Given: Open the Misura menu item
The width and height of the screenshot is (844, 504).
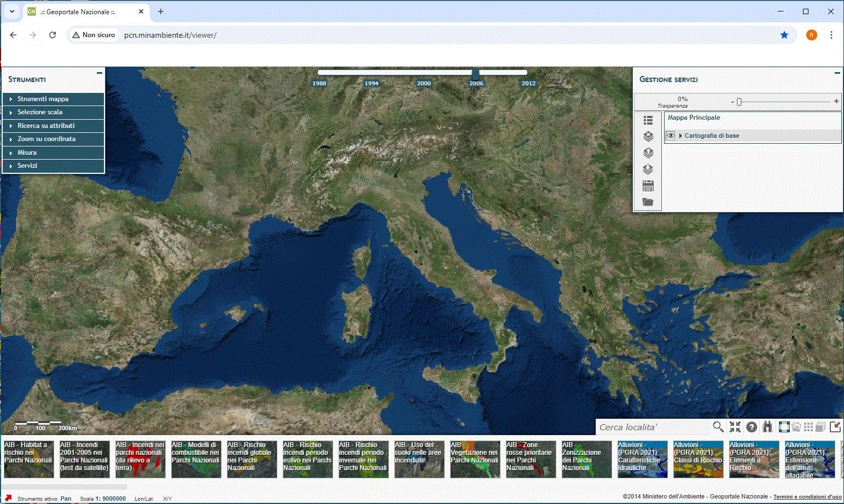Looking at the screenshot, I should pos(27,153).
